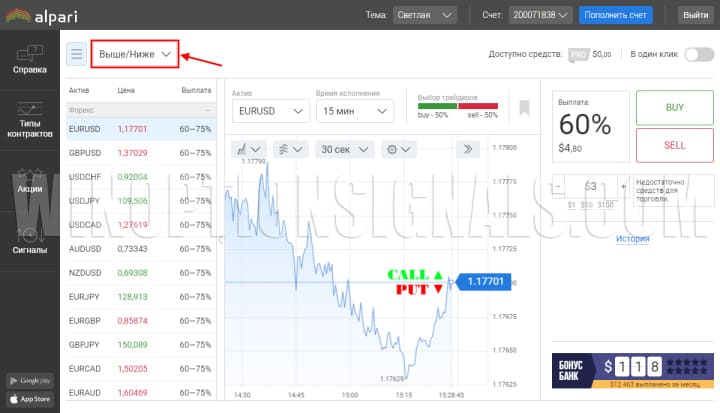Expand the Выше/Ниже contract type dropdown
720x413 pixels.
134,54
